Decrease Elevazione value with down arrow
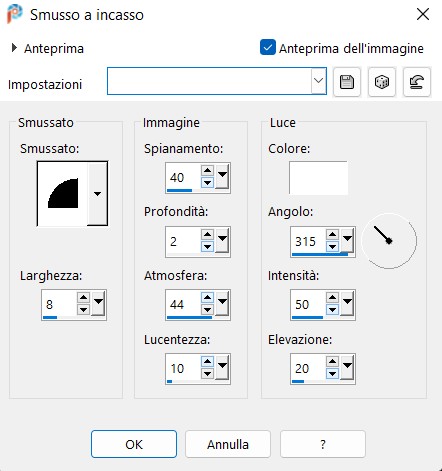This screenshot has width=442, height=471. [x=332, y=374]
